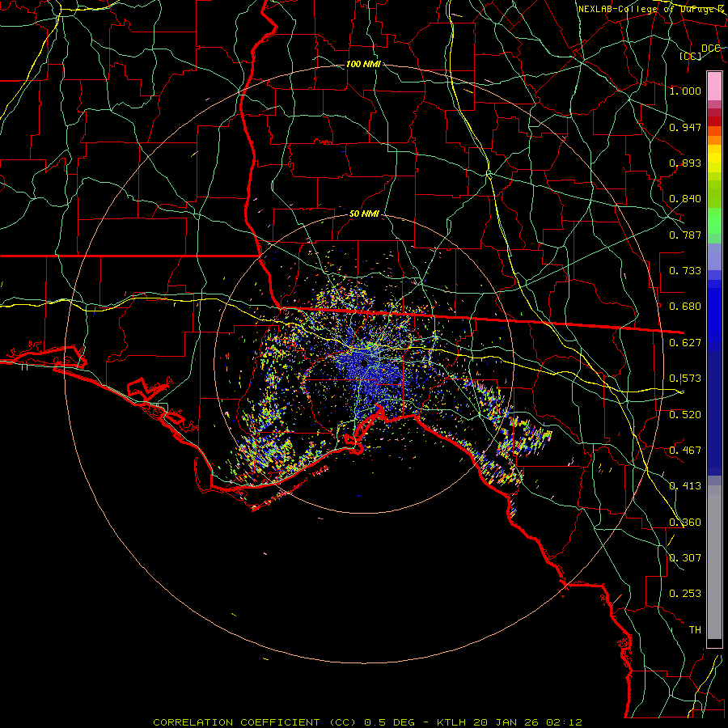Click the 0.627 scale value
This screenshot has height=728, width=728.
[x=685, y=343]
